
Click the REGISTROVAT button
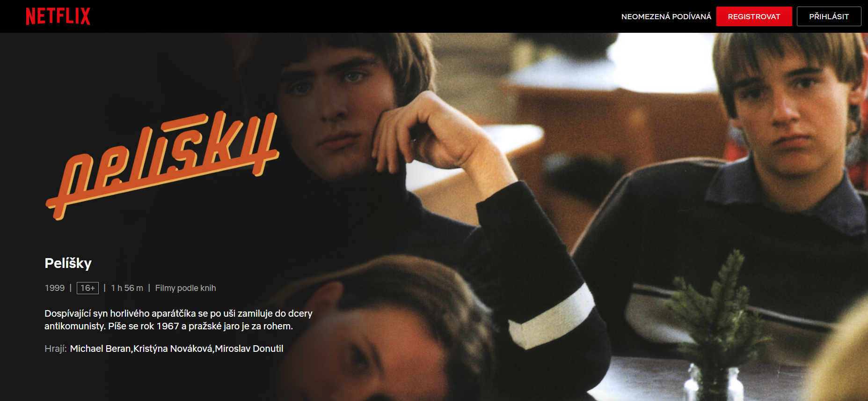click(x=754, y=16)
